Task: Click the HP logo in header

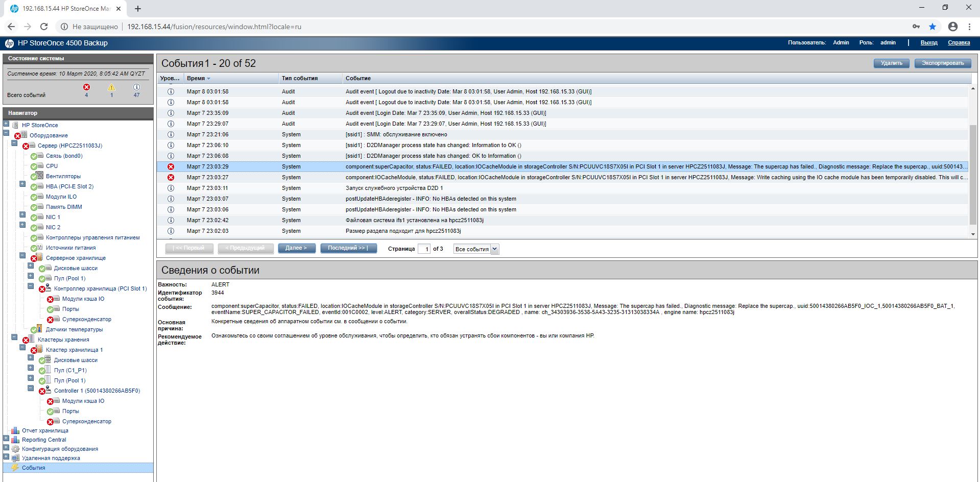Action: pyautogui.click(x=9, y=43)
